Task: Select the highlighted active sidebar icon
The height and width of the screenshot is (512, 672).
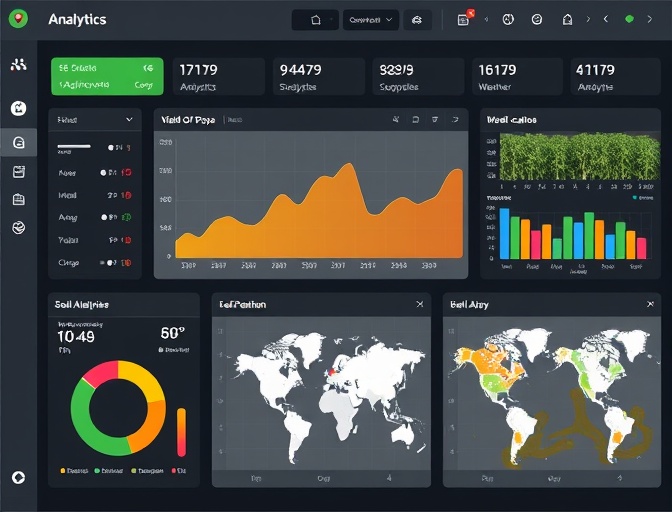Action: click(x=18, y=143)
